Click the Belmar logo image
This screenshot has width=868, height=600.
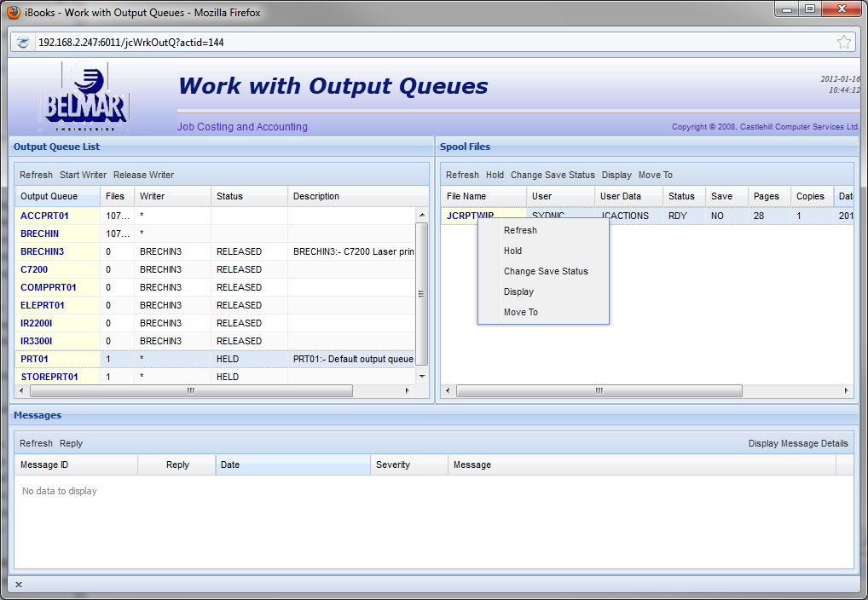pos(84,97)
